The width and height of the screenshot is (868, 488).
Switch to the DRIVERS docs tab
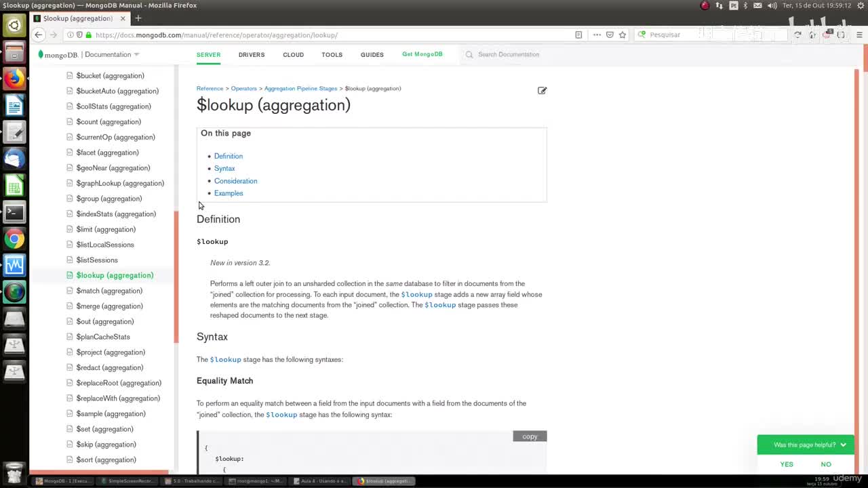(252, 55)
